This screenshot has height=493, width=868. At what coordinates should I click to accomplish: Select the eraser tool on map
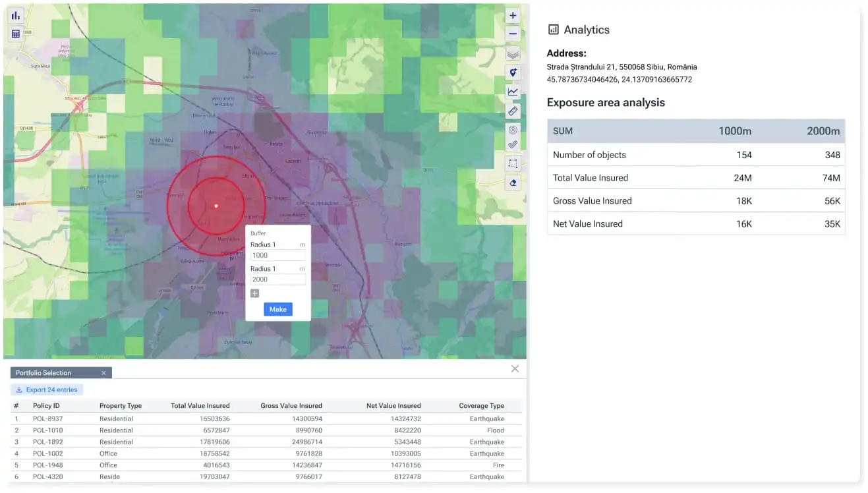pyautogui.click(x=513, y=183)
